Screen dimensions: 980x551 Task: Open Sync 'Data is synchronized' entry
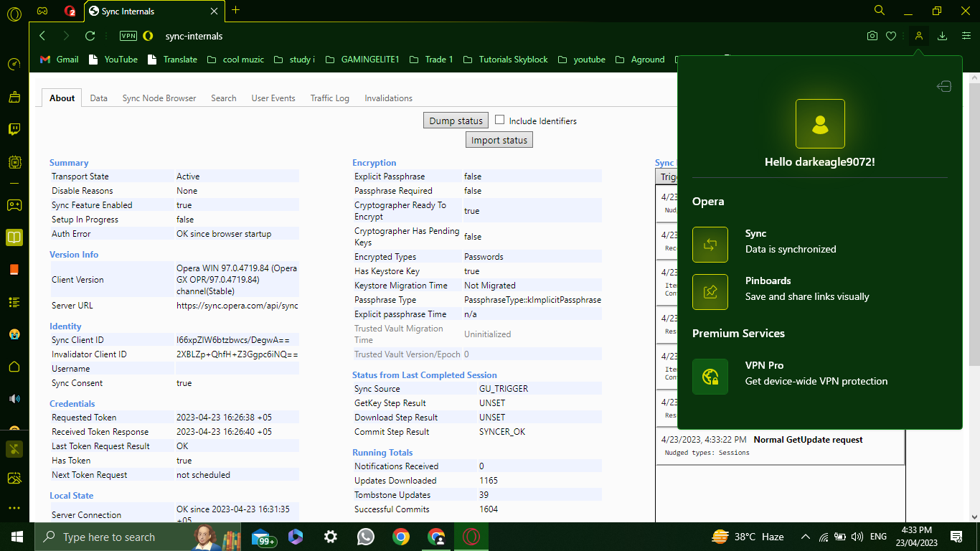tap(819, 245)
